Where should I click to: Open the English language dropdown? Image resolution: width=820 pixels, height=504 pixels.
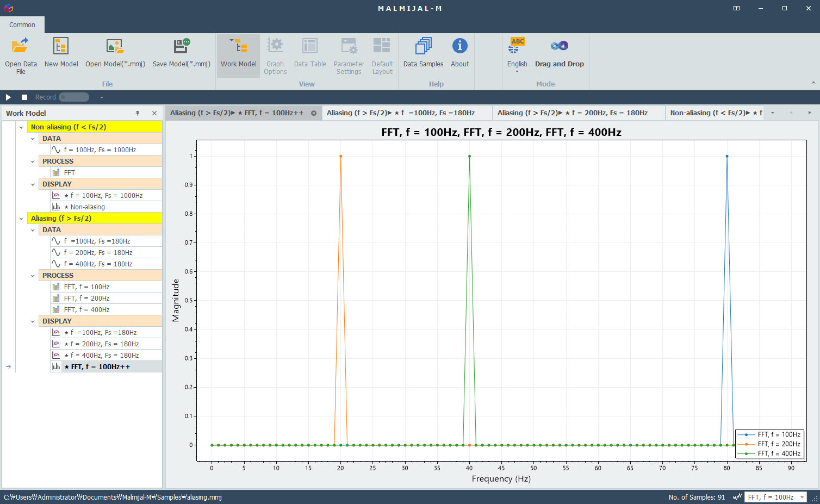coord(517,55)
